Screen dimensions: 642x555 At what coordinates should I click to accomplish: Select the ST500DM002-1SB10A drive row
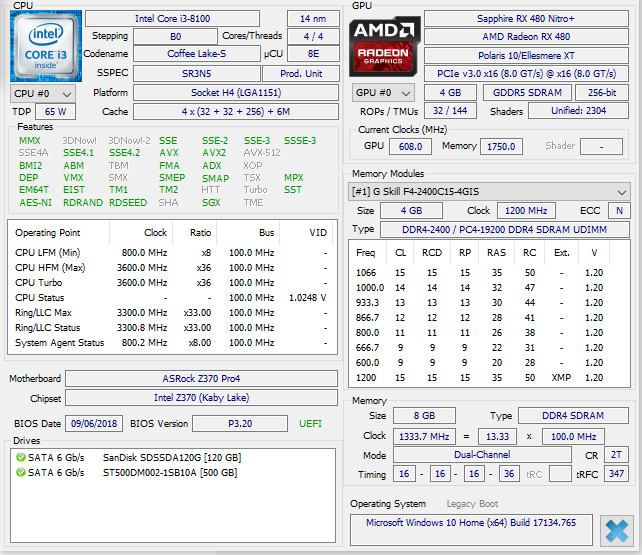point(172,472)
